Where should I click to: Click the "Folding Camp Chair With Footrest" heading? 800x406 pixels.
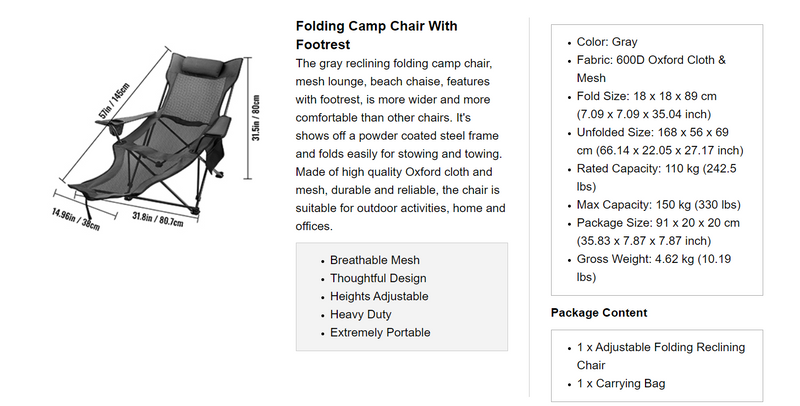pos(377,35)
